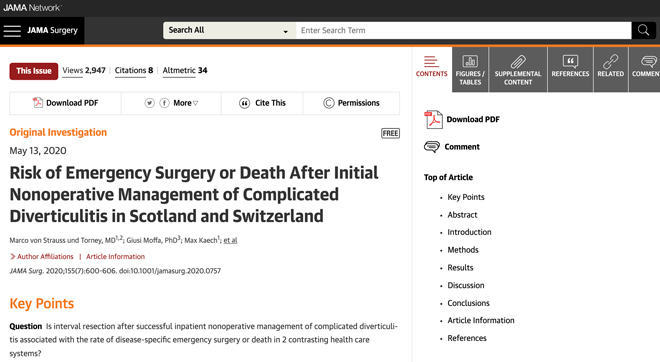Click the Cite This quote icon
The image size is (660, 362).
[x=245, y=103]
